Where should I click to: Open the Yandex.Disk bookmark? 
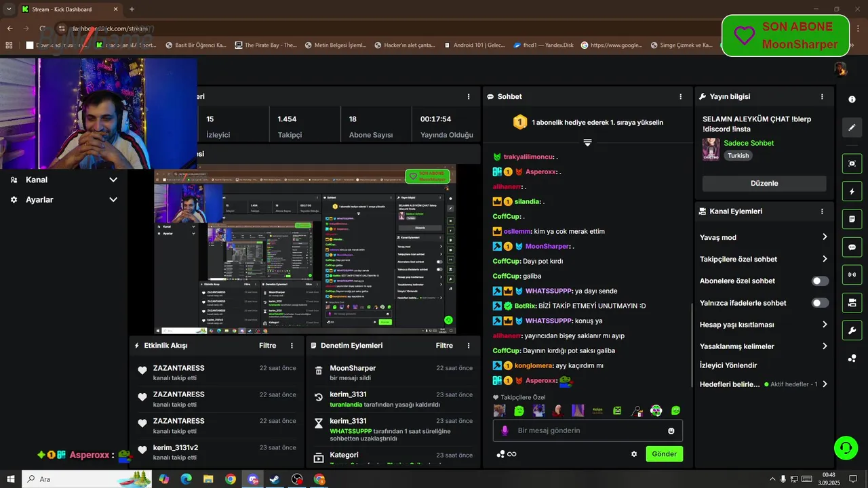point(542,45)
